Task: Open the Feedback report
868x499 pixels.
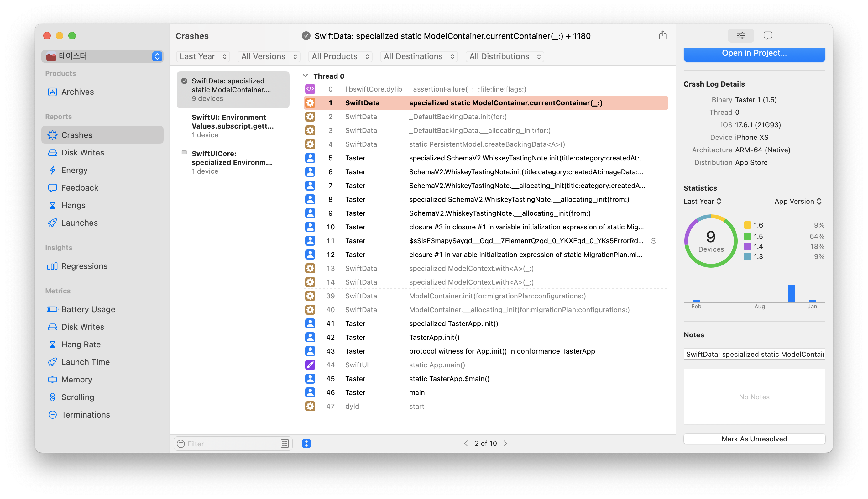Action: pos(102,187)
